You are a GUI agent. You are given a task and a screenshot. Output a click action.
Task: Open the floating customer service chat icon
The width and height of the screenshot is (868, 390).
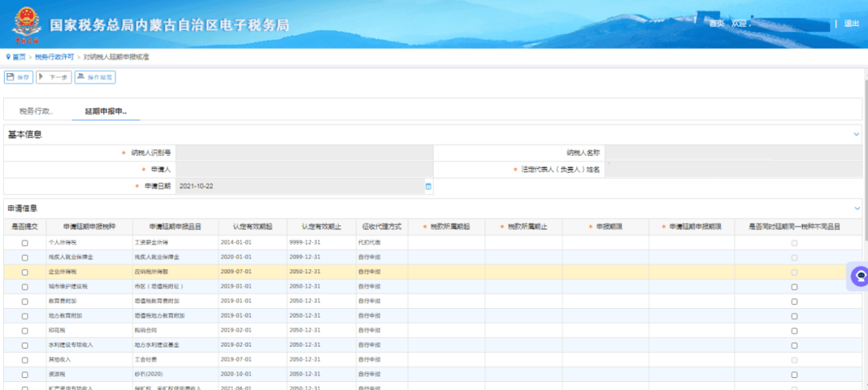(x=859, y=276)
